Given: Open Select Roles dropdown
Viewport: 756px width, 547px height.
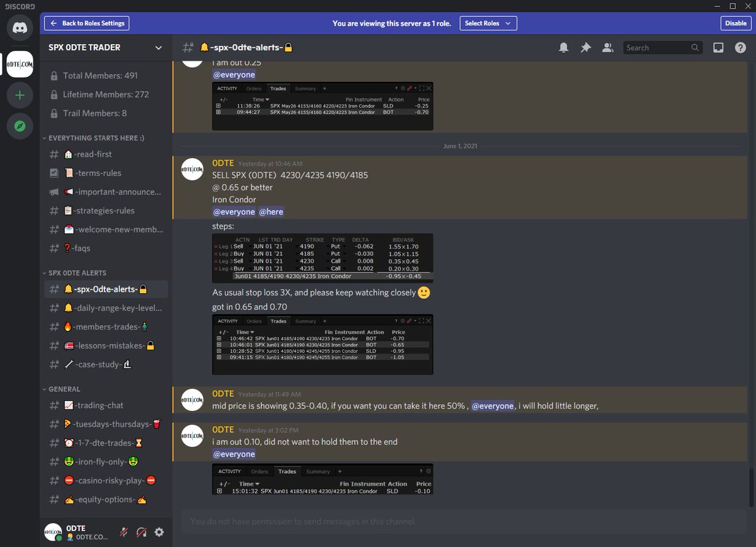Looking at the screenshot, I should [488, 23].
